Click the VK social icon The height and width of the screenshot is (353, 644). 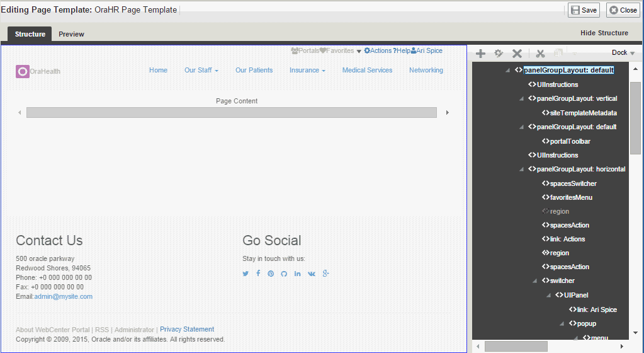click(x=312, y=274)
